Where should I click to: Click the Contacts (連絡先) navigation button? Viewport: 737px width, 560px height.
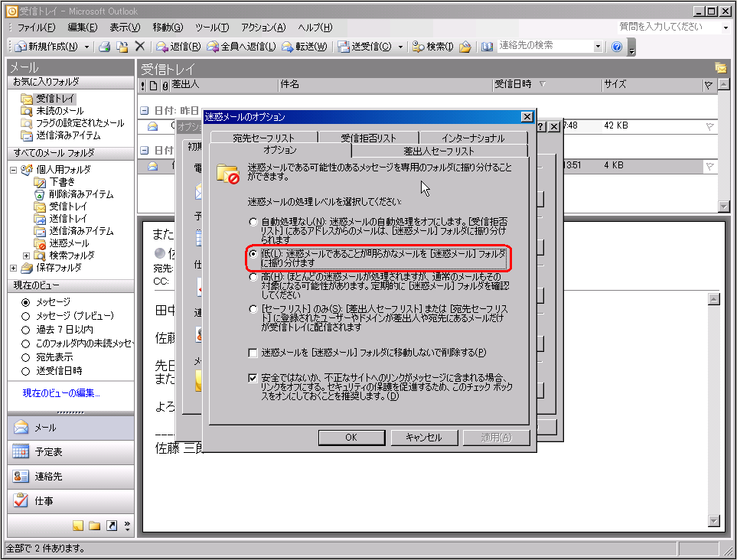(70, 477)
